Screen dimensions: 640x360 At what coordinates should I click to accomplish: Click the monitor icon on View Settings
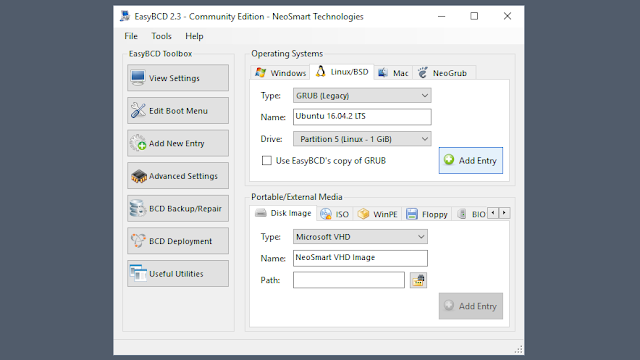(138, 78)
